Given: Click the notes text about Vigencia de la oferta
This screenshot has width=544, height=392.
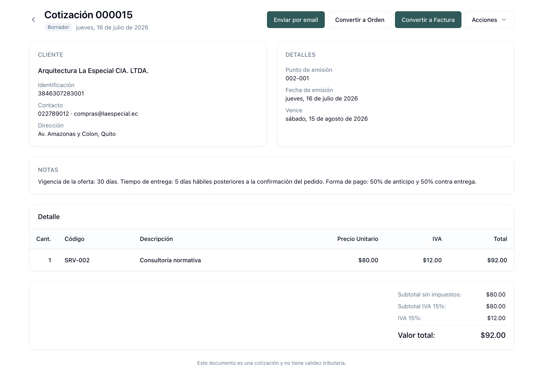Looking at the screenshot, I should pyautogui.click(x=257, y=182).
